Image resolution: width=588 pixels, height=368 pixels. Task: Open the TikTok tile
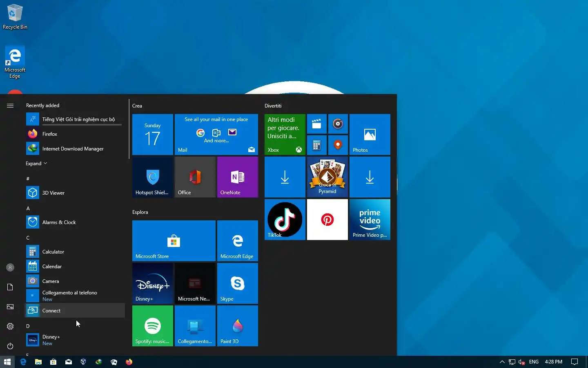coord(285,220)
